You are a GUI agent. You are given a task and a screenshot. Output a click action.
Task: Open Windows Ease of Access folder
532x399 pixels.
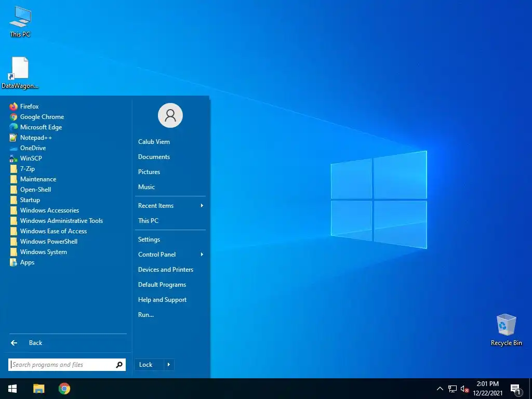coord(48,231)
